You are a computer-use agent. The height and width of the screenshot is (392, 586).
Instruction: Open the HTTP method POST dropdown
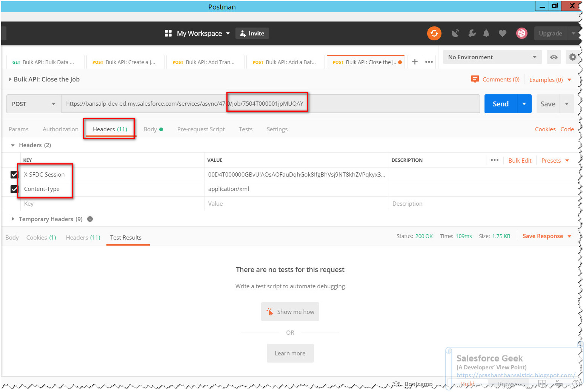pos(34,104)
